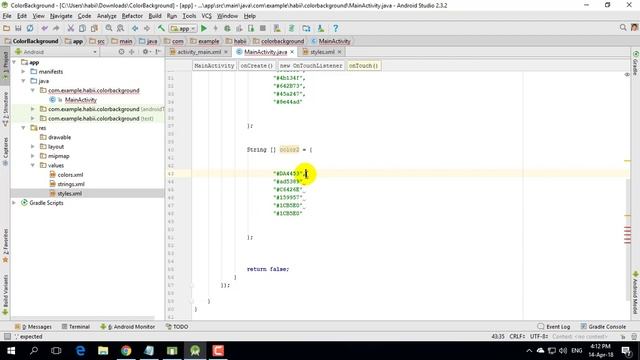Expand the mipmap folder
Screen dimensions: 640x360
pos(33,156)
